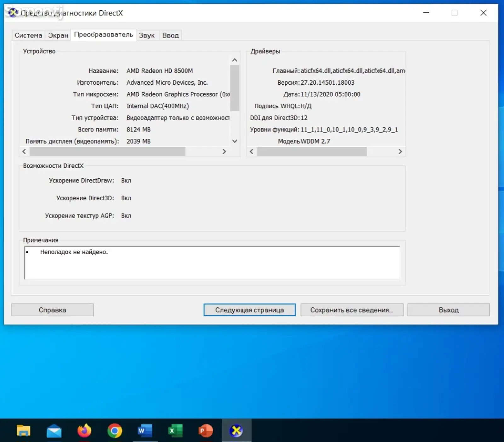Click the Справка button
Image resolution: width=504 pixels, height=442 pixels.
[x=52, y=310]
